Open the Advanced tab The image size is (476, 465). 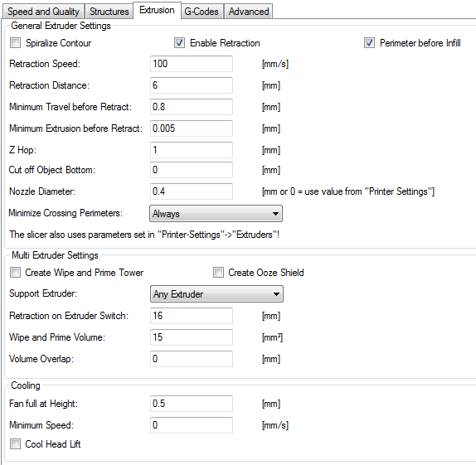[249, 12]
